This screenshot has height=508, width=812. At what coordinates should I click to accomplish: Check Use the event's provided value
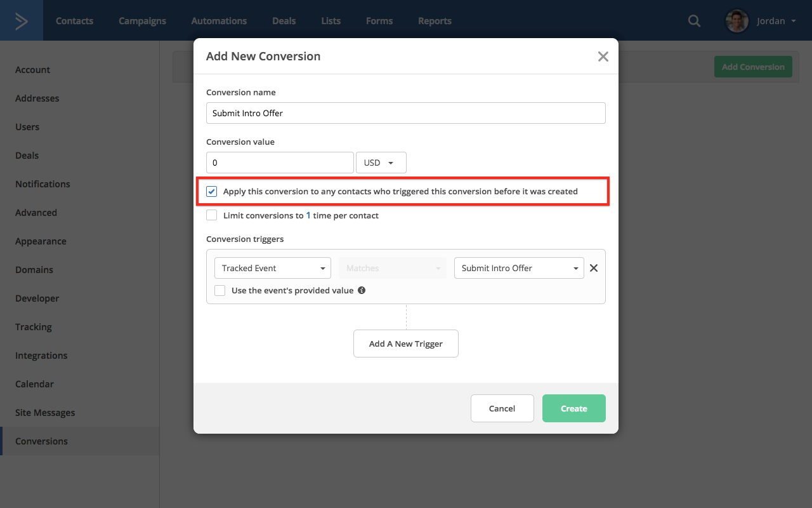pos(220,290)
